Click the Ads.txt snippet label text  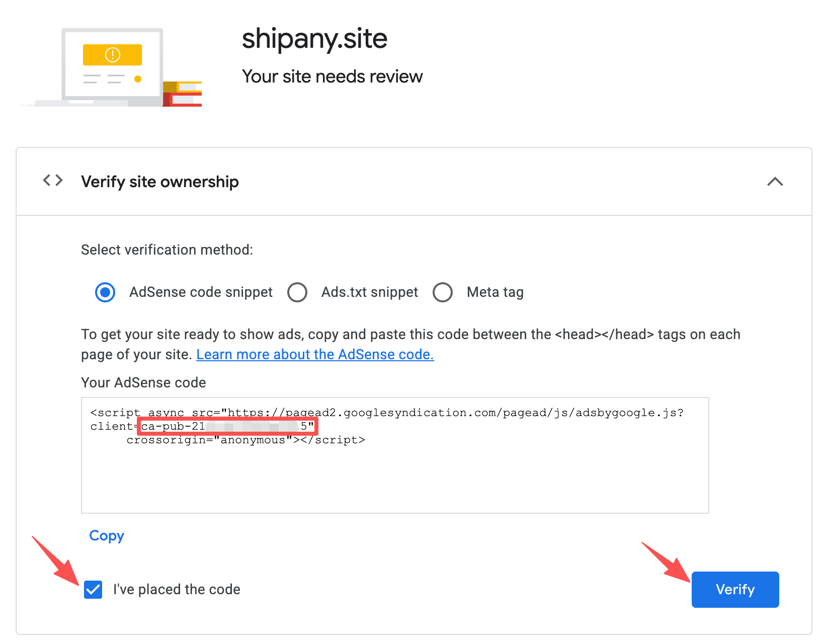coord(369,292)
